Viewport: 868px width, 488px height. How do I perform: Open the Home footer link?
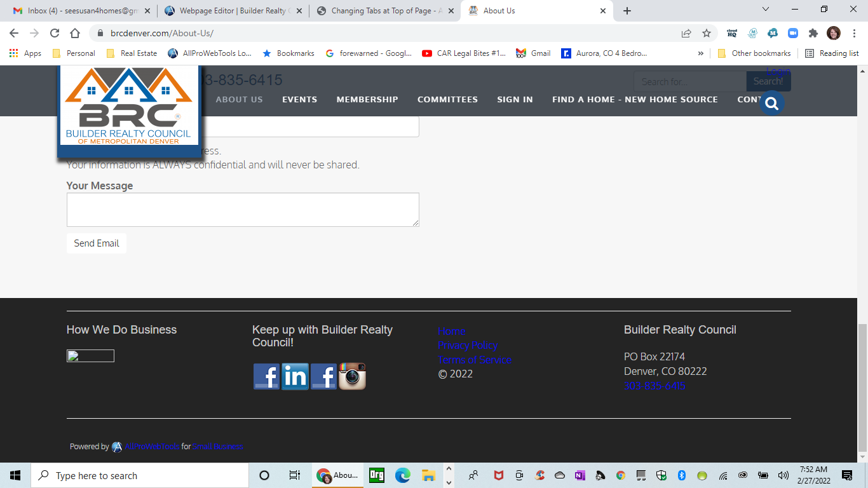pos(451,331)
